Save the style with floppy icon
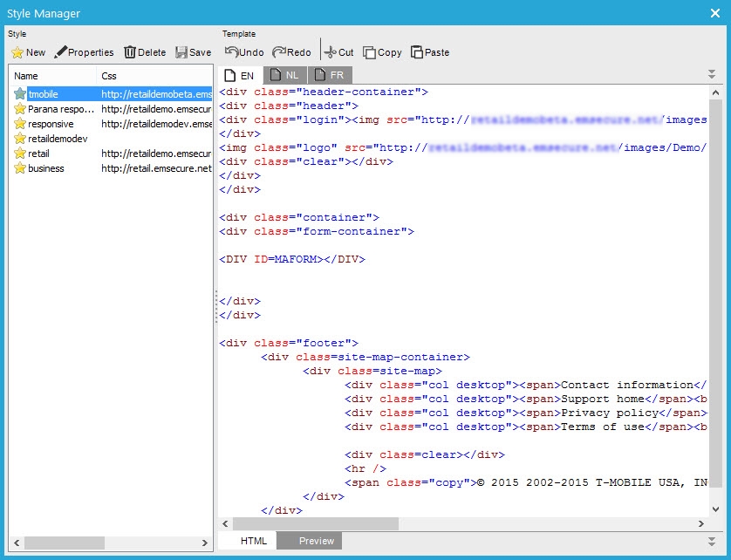 193,52
